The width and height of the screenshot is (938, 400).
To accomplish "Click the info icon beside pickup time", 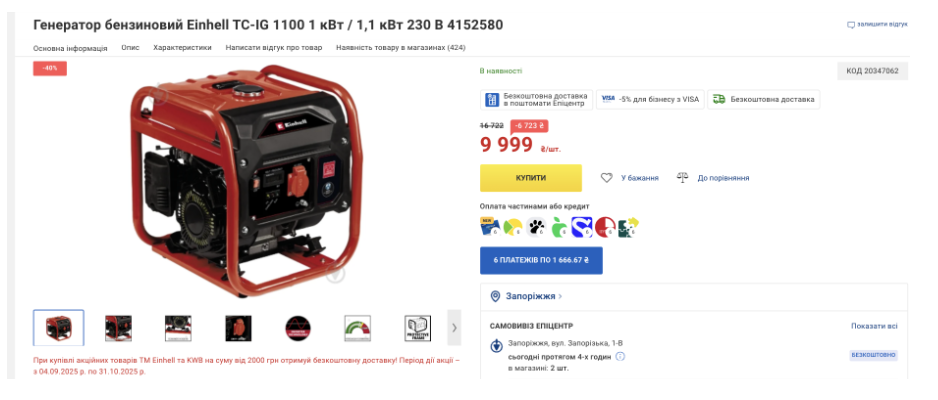I will coord(620,356).
